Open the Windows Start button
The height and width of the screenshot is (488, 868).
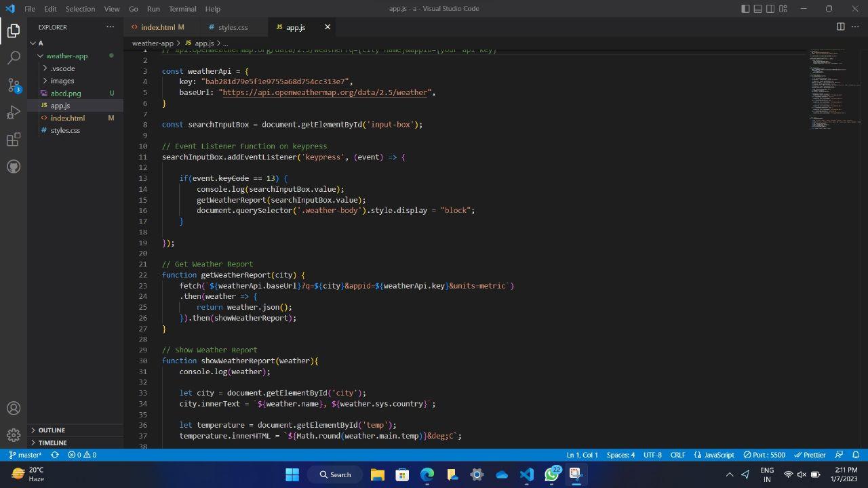coord(292,474)
